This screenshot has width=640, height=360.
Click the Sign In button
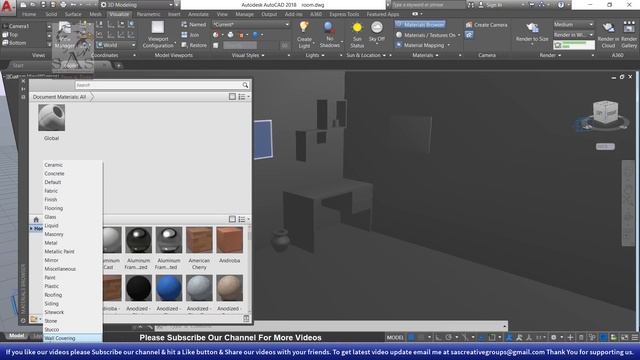coord(490,5)
